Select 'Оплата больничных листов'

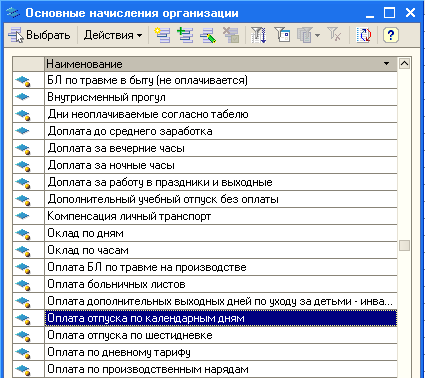[221, 284]
